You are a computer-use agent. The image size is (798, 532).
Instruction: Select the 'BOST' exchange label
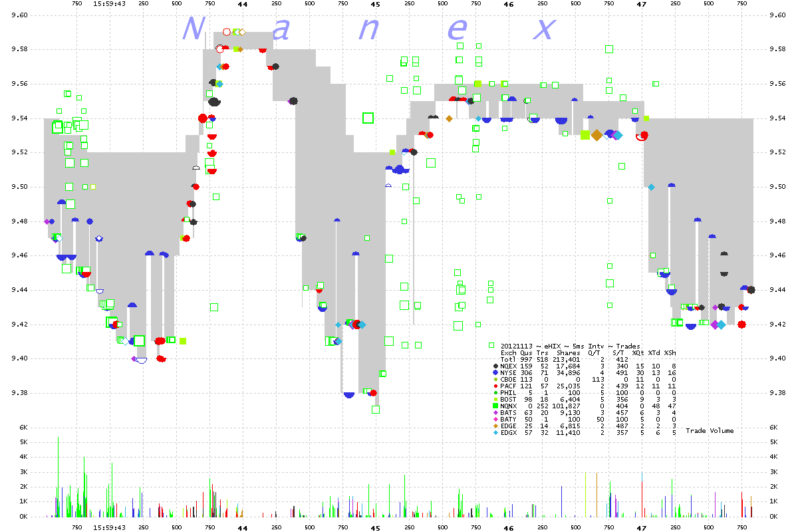point(508,400)
